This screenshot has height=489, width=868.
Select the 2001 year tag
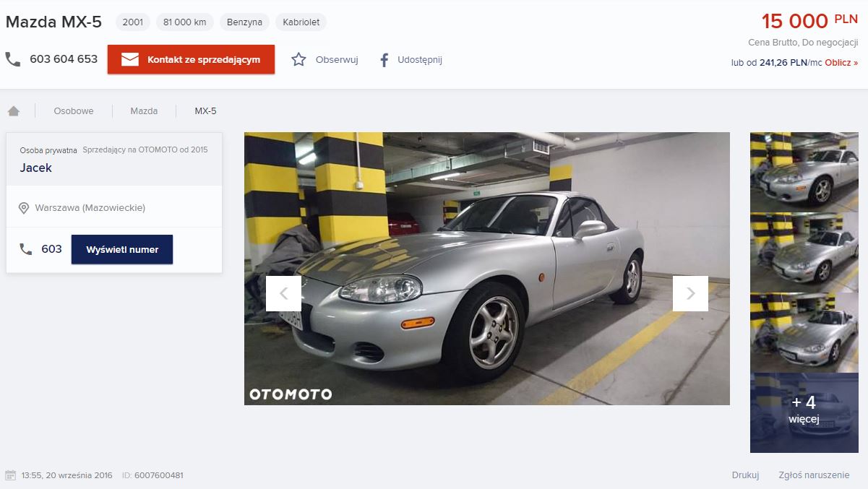click(x=133, y=22)
